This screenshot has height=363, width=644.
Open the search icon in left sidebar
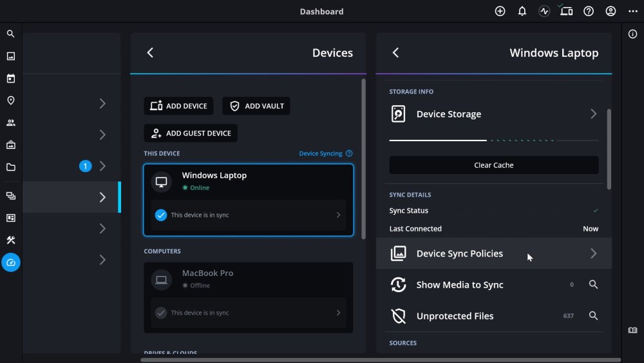(10, 34)
